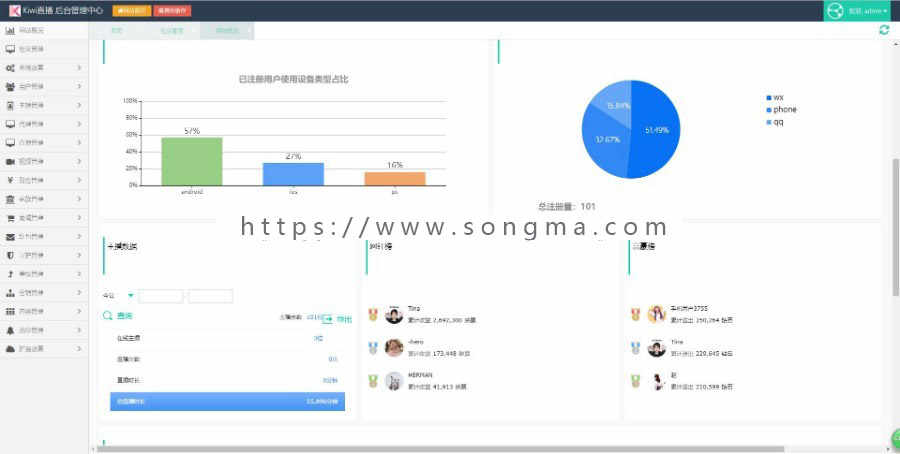This screenshot has width=900, height=454.
Task: Click the phone legend swatch
Action: click(769, 110)
